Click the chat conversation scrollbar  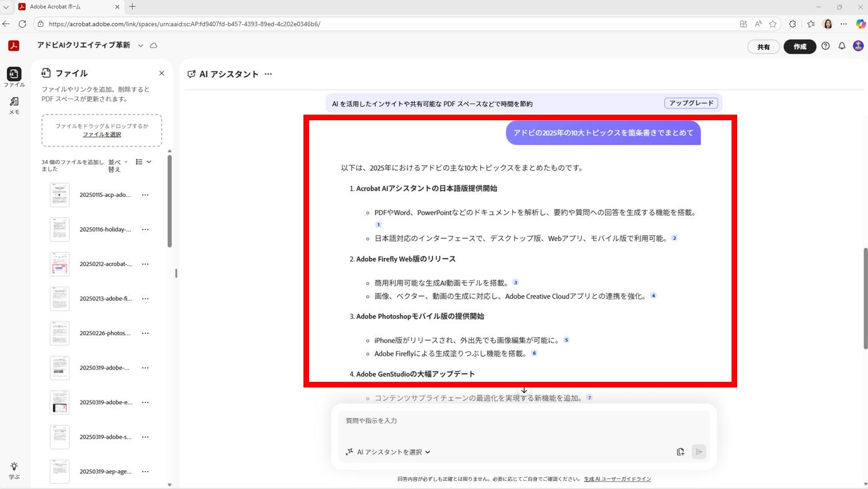click(x=865, y=298)
